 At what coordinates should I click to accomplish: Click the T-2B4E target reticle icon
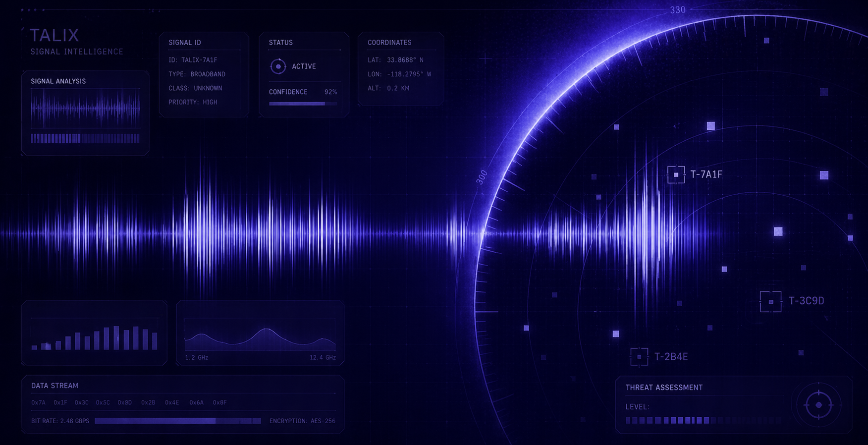click(x=639, y=357)
